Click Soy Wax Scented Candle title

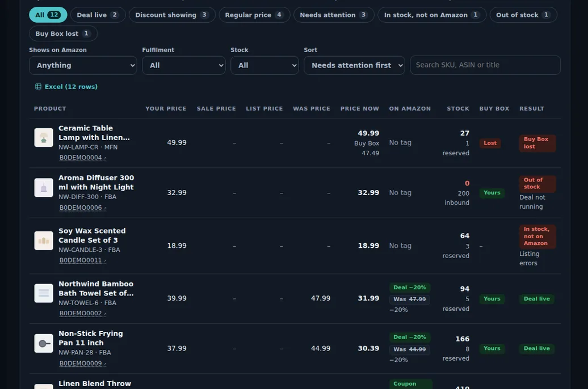pyautogui.click(x=92, y=236)
